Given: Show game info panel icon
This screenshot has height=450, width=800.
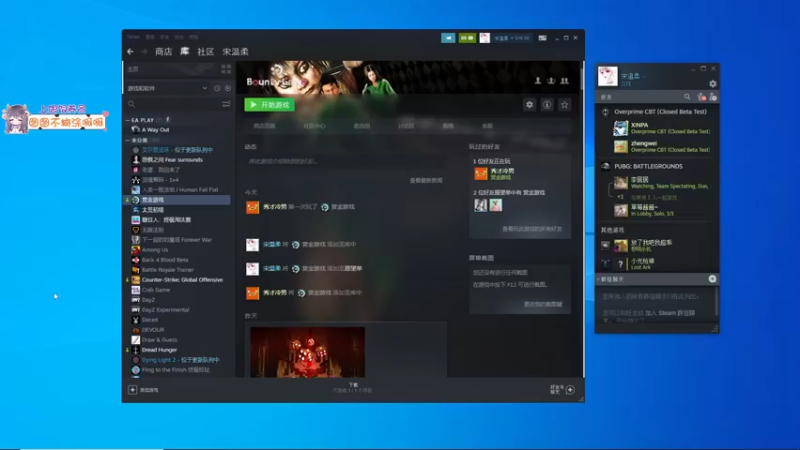Looking at the screenshot, I should 547,105.
